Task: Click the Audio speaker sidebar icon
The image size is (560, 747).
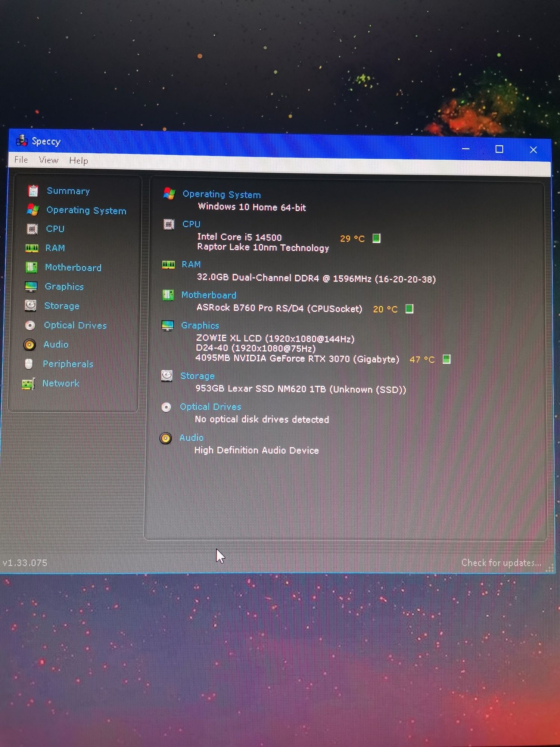Action: [x=29, y=344]
